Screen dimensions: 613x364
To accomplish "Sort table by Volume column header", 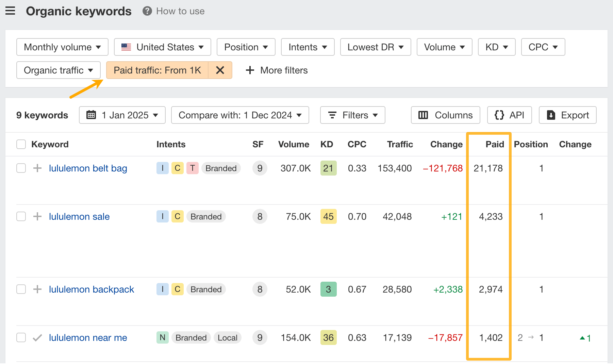I will [293, 144].
